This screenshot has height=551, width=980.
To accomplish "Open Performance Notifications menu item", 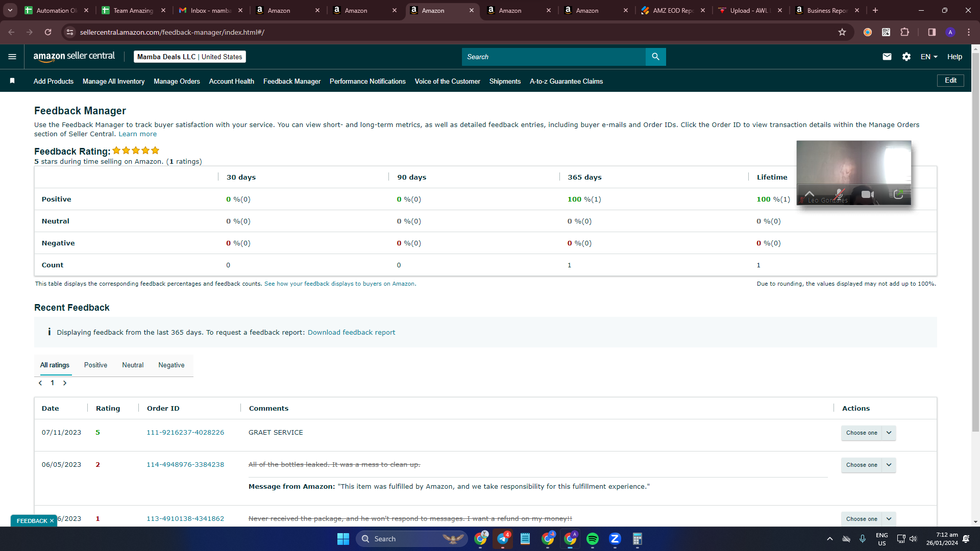I will point(367,81).
